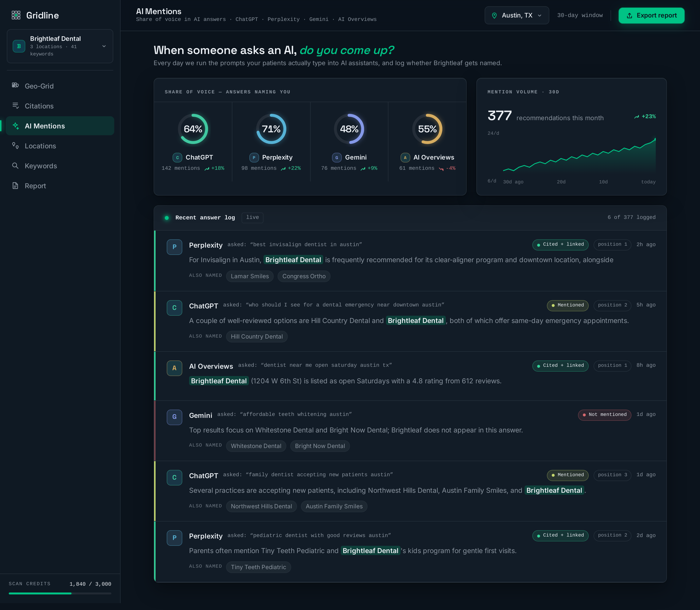Click ChatGPT icon on dental emergency entry
This screenshot has height=610, width=700.
tap(175, 308)
